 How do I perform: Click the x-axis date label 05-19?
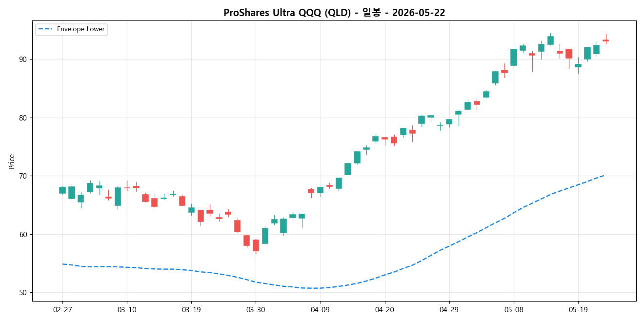point(578,309)
